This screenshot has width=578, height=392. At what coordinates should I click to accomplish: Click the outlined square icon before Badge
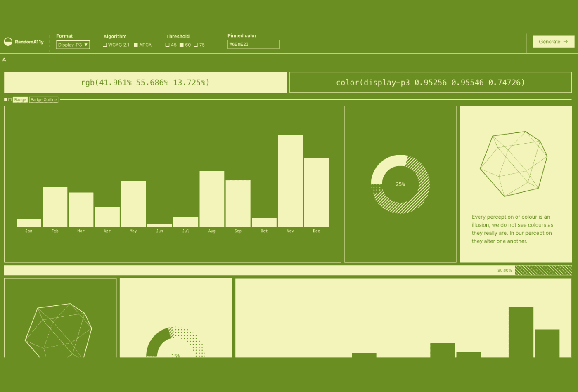(10, 99)
